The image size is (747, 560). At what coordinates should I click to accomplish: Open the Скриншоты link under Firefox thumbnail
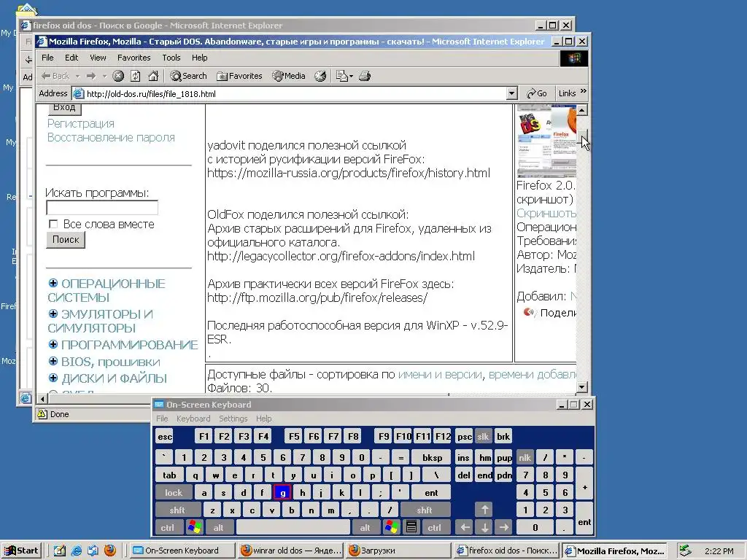pyautogui.click(x=546, y=214)
